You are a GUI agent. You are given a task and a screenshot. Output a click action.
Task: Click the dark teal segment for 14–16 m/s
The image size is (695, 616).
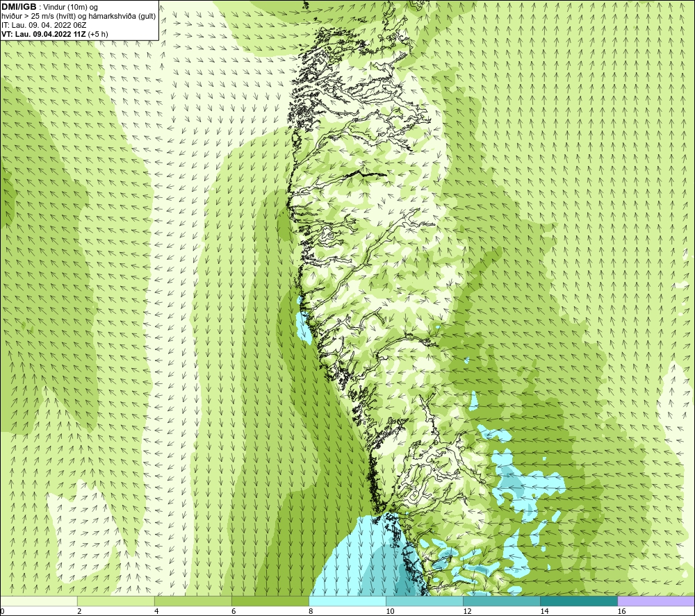point(578,601)
